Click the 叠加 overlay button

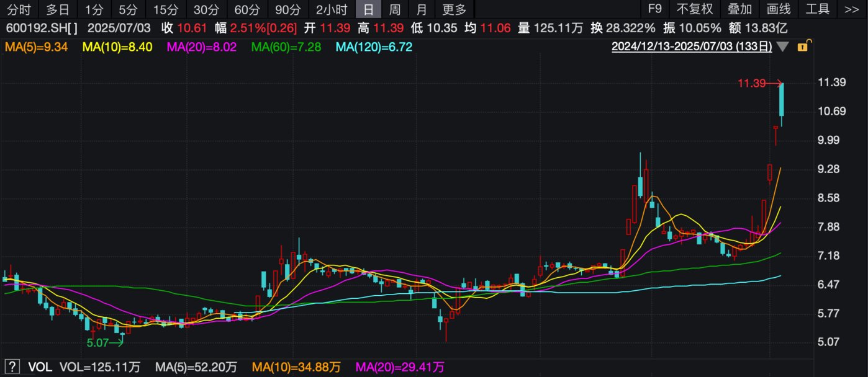point(739,9)
